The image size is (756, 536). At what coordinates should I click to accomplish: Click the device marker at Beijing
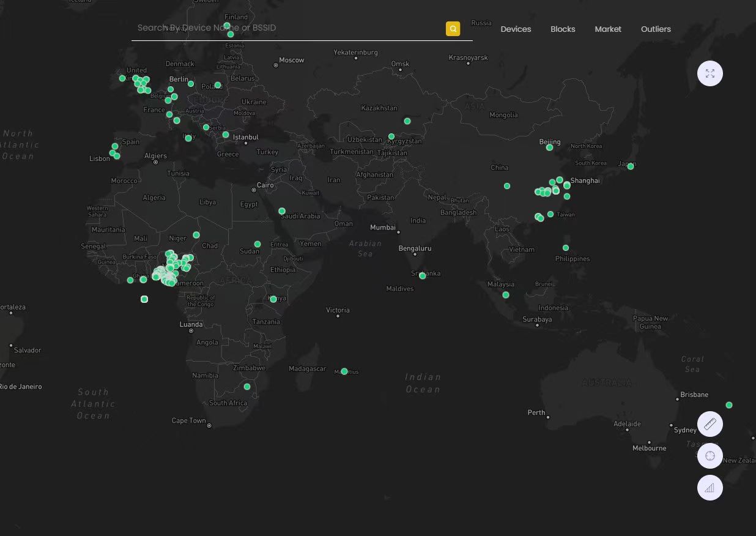coord(549,147)
